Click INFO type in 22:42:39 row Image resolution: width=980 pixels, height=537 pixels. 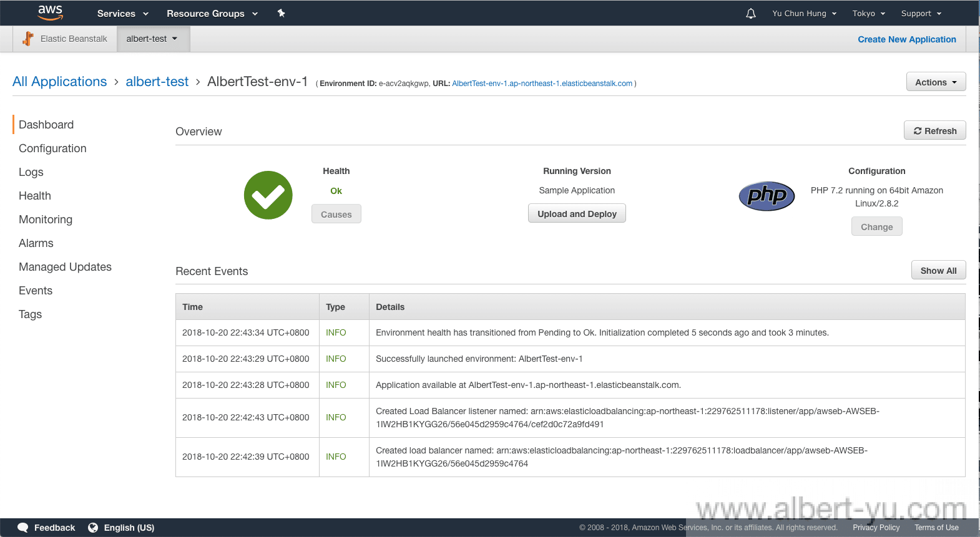pos(336,457)
